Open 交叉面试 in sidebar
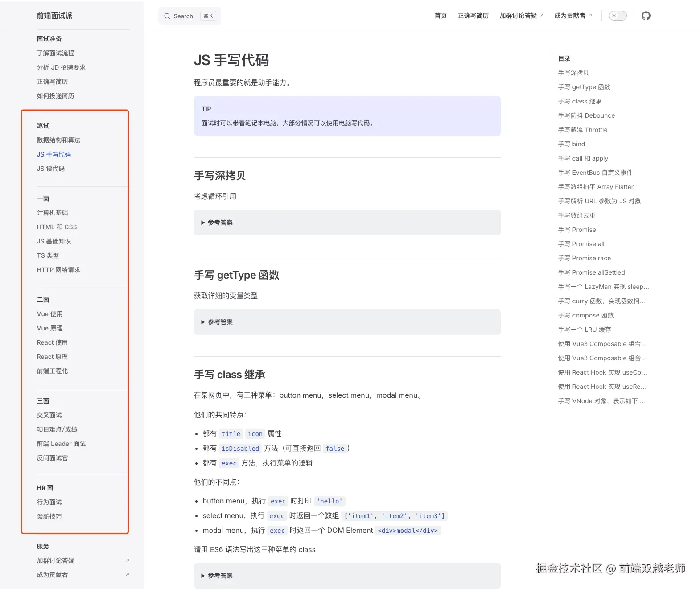 click(x=49, y=415)
